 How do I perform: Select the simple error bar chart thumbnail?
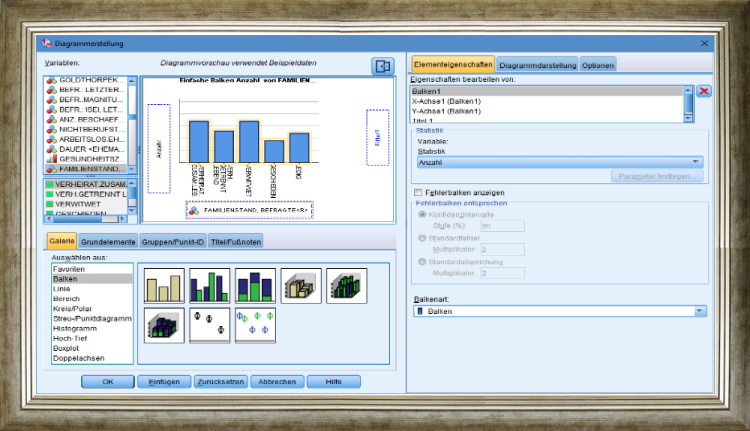tap(210, 326)
